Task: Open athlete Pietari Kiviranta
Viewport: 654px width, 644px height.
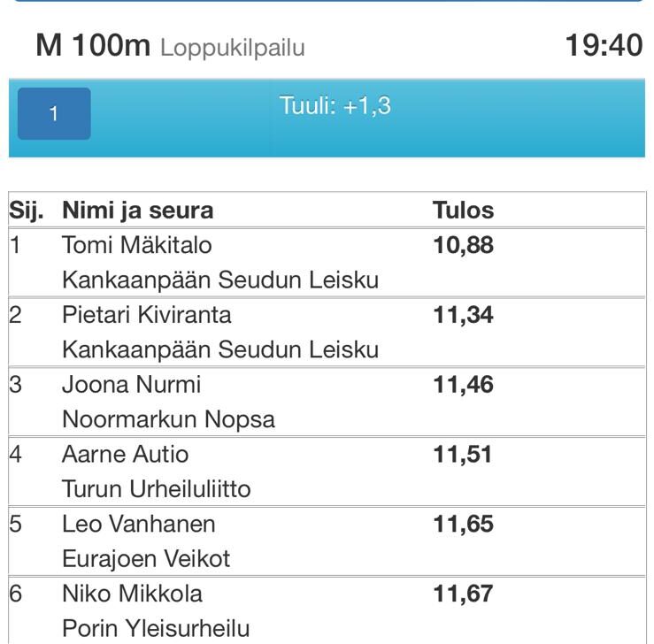Action: 146,314
